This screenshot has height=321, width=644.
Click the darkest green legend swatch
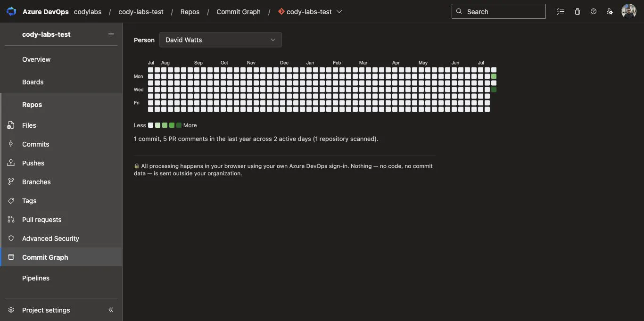[x=179, y=125]
